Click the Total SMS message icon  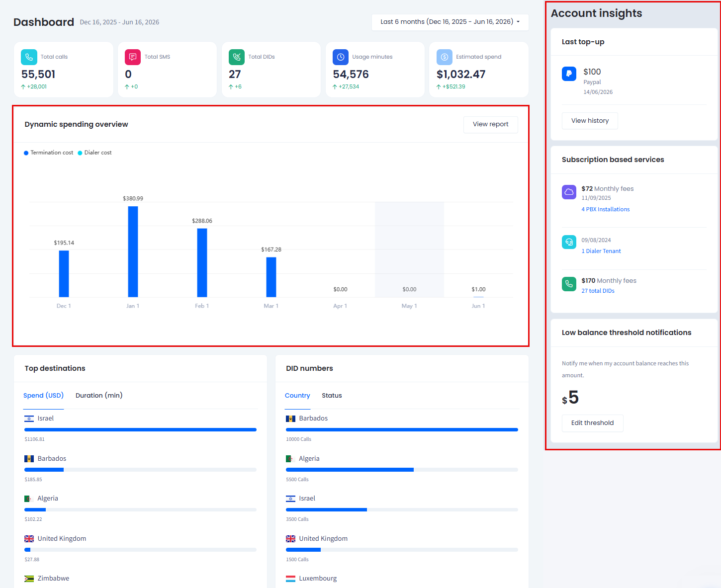[133, 57]
